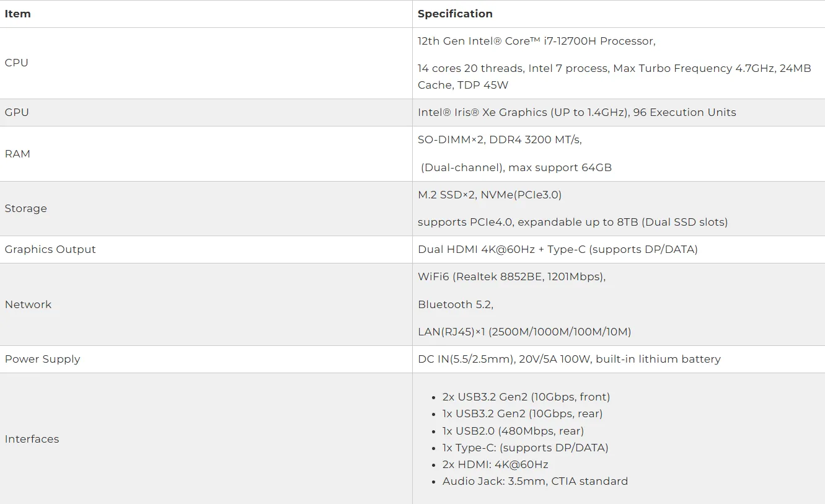825x504 pixels.
Task: Click the WiFi6 Realtek 8852BE line
Action: (x=511, y=276)
